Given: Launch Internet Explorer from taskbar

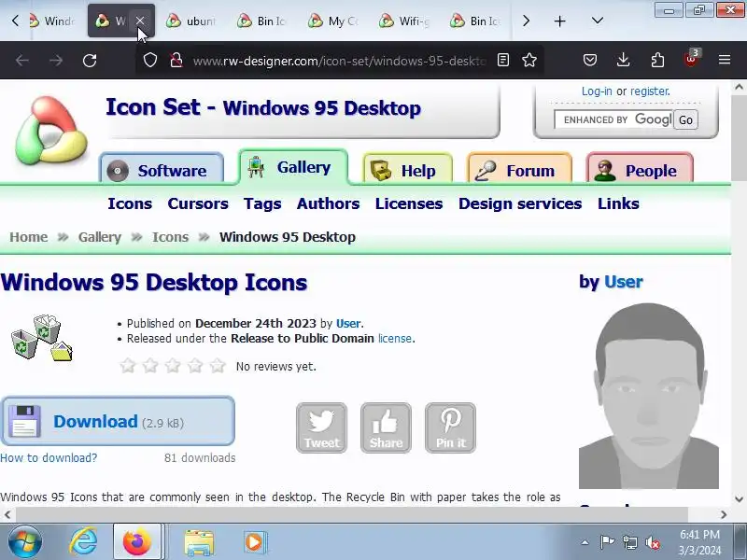Looking at the screenshot, I should coord(83,541).
